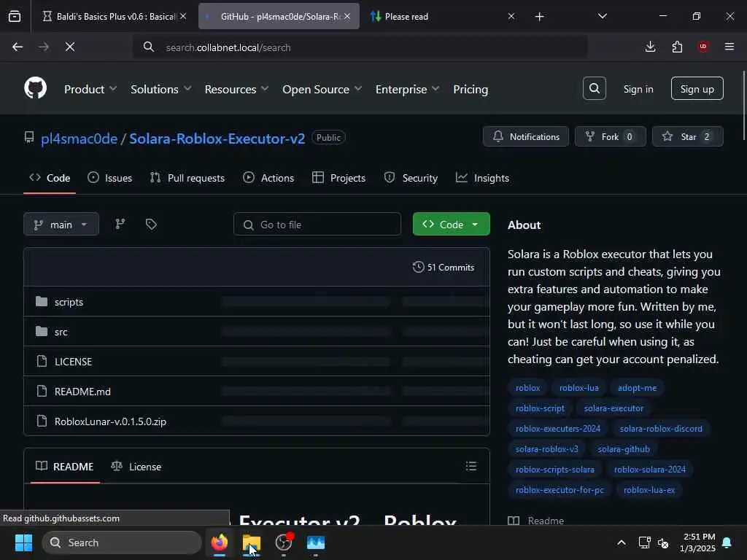Expand the Resources menu
The width and height of the screenshot is (747, 560).
click(x=236, y=89)
